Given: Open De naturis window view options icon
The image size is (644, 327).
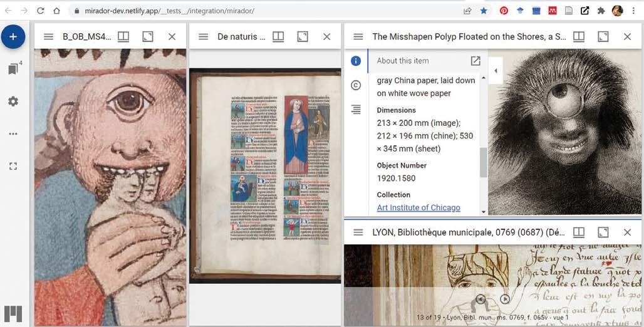Looking at the screenshot, I should pyautogui.click(x=278, y=36).
